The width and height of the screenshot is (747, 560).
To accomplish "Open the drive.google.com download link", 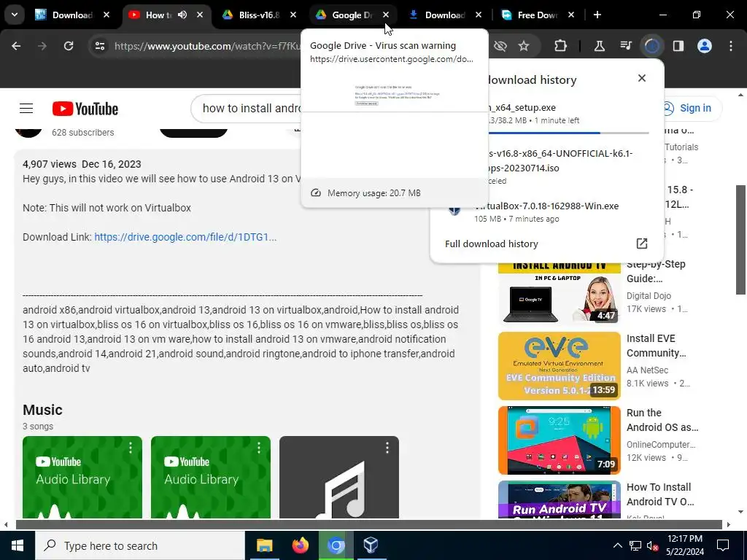I will click(185, 237).
